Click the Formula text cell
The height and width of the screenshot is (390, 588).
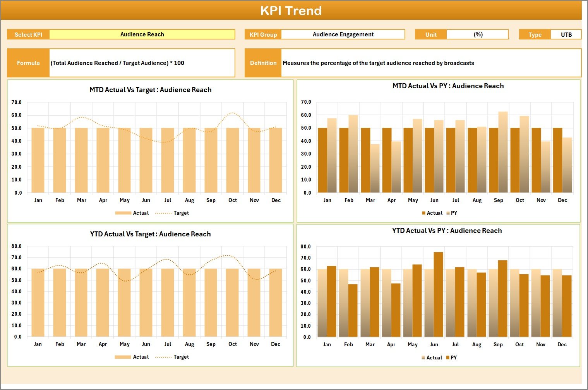click(x=142, y=63)
